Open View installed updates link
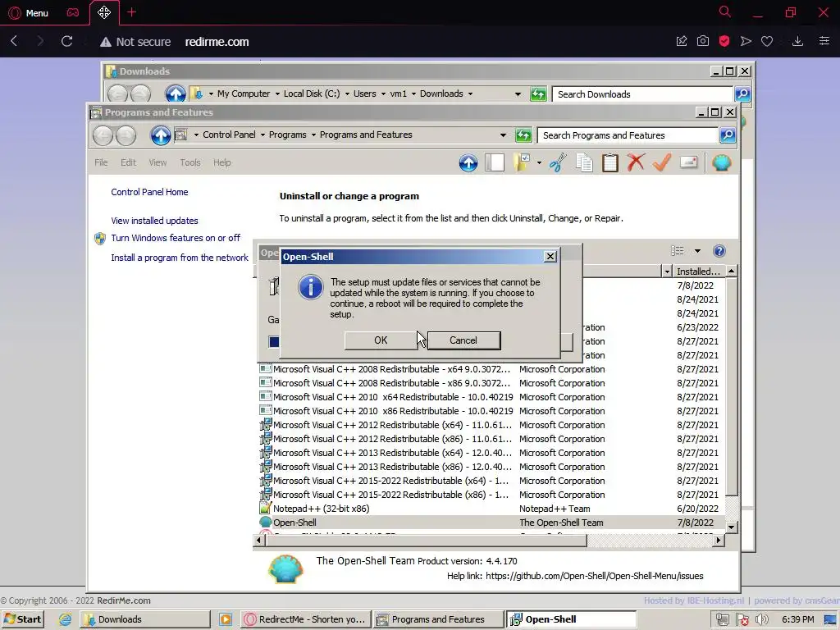This screenshot has width=840, height=630. pyautogui.click(x=154, y=221)
